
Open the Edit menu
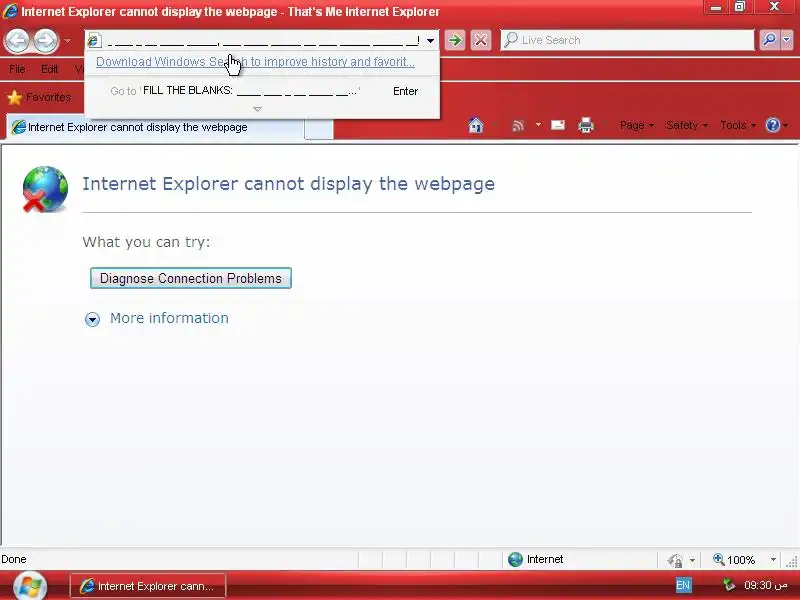pyautogui.click(x=49, y=69)
